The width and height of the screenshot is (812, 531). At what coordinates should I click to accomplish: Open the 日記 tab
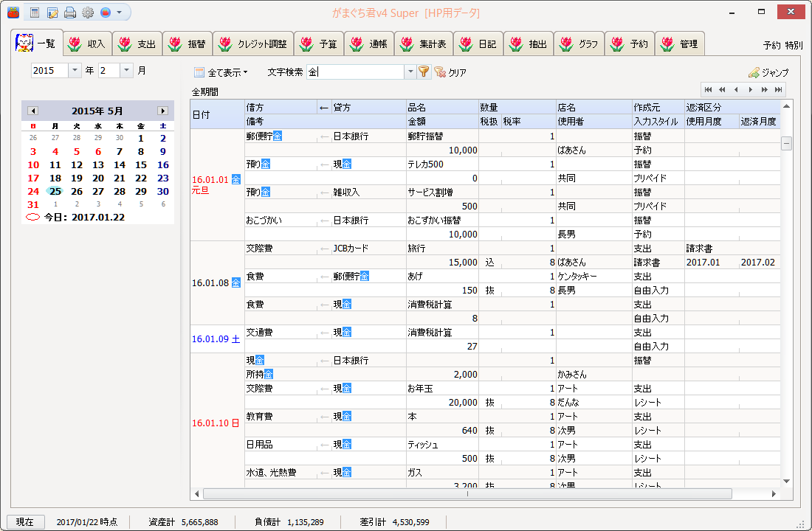(x=479, y=44)
